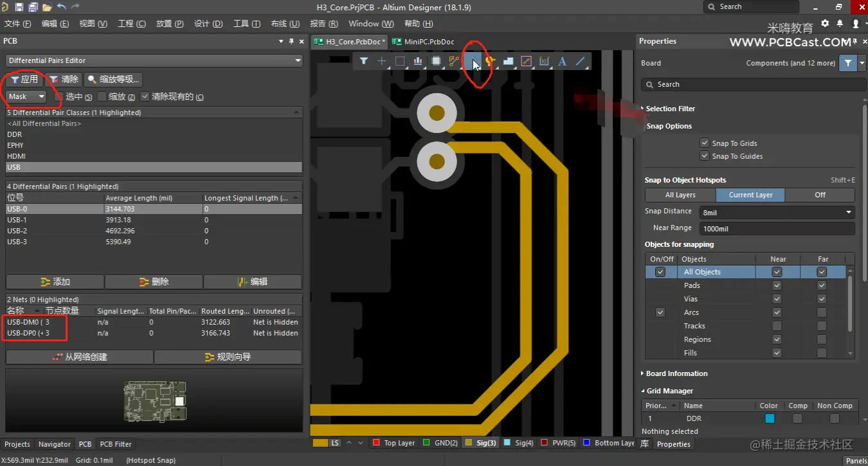Click the DDR grid blue color swatch
The width and height of the screenshot is (868, 466).
coord(770,418)
